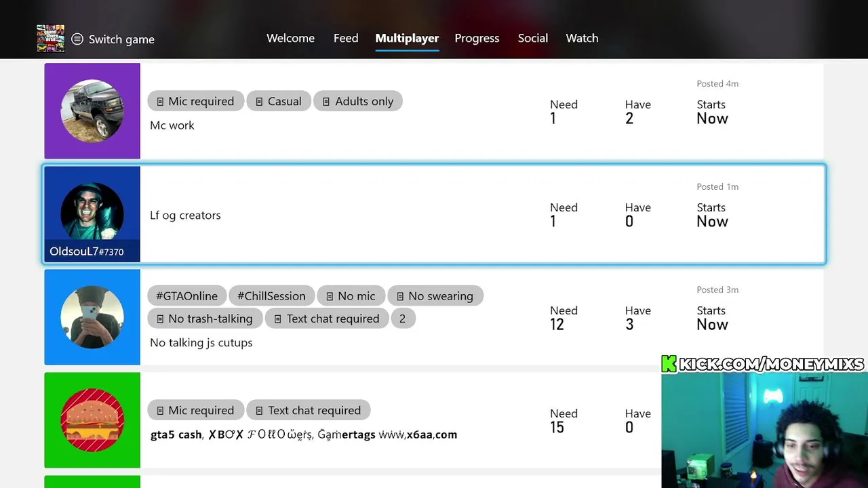
Task: Click the No mic tag
Action: click(351, 296)
